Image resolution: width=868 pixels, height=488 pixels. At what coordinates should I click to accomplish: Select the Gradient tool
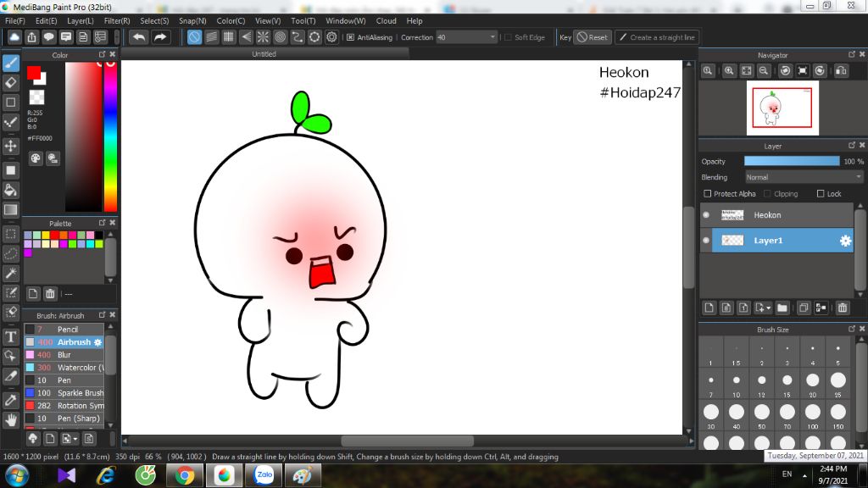(x=10, y=210)
